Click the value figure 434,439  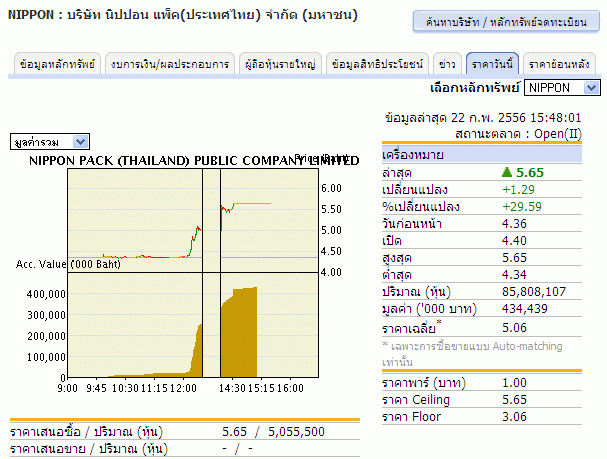coord(525,309)
